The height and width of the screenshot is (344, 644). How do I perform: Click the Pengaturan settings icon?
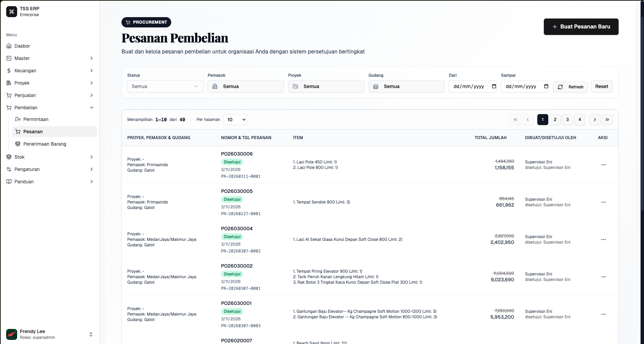[x=9, y=169]
